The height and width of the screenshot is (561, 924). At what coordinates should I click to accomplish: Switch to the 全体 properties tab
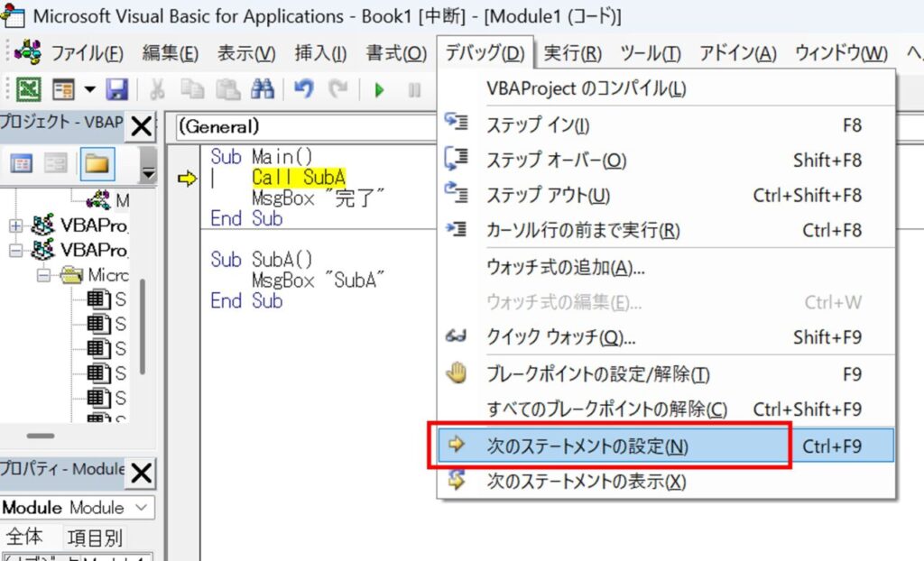[x=24, y=537]
